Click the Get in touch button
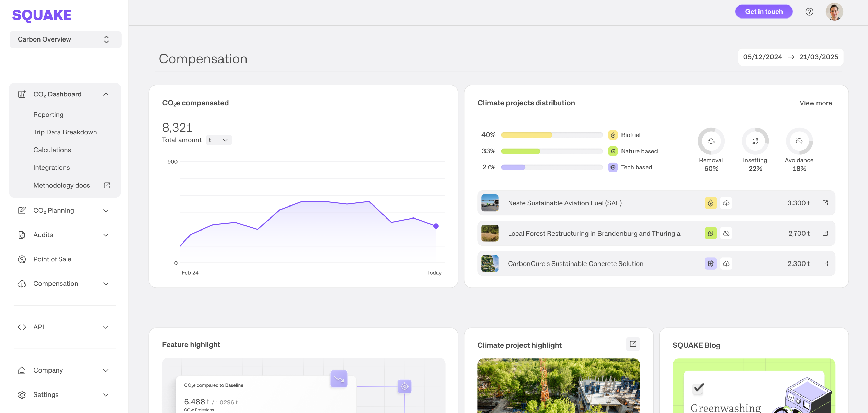 coord(764,12)
